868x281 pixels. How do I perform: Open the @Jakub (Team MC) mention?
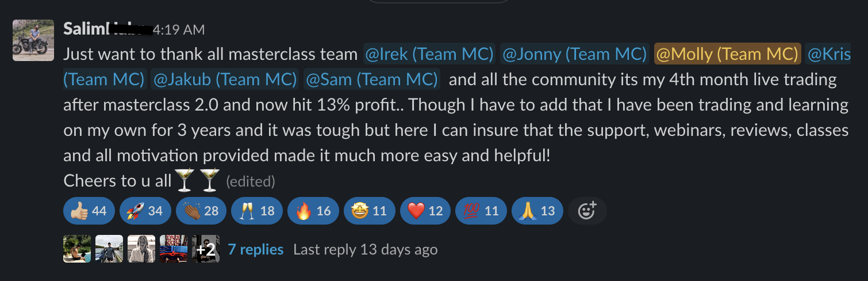(224, 79)
